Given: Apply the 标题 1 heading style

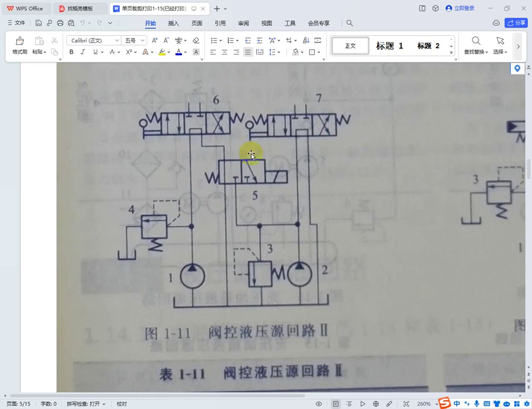Looking at the screenshot, I should pos(389,46).
